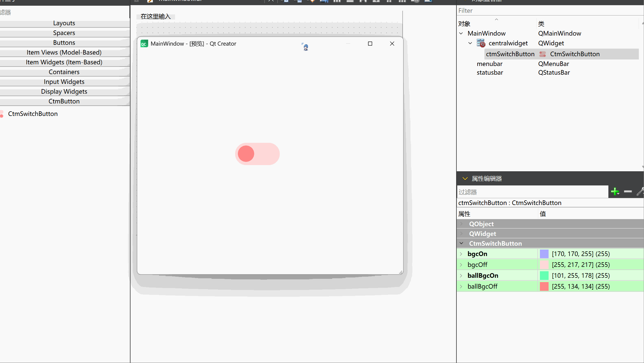
Task: Click the CtmSwitchButton widget box icon
Action: pos(2,114)
